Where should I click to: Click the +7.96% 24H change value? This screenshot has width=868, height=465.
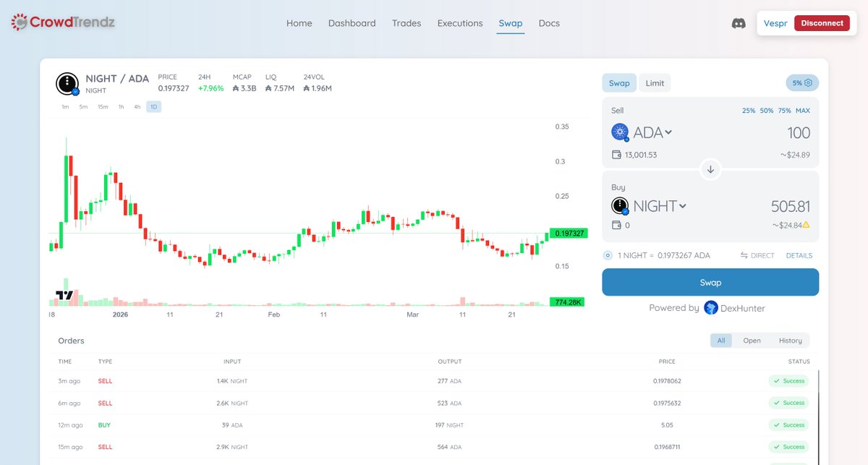(x=211, y=88)
